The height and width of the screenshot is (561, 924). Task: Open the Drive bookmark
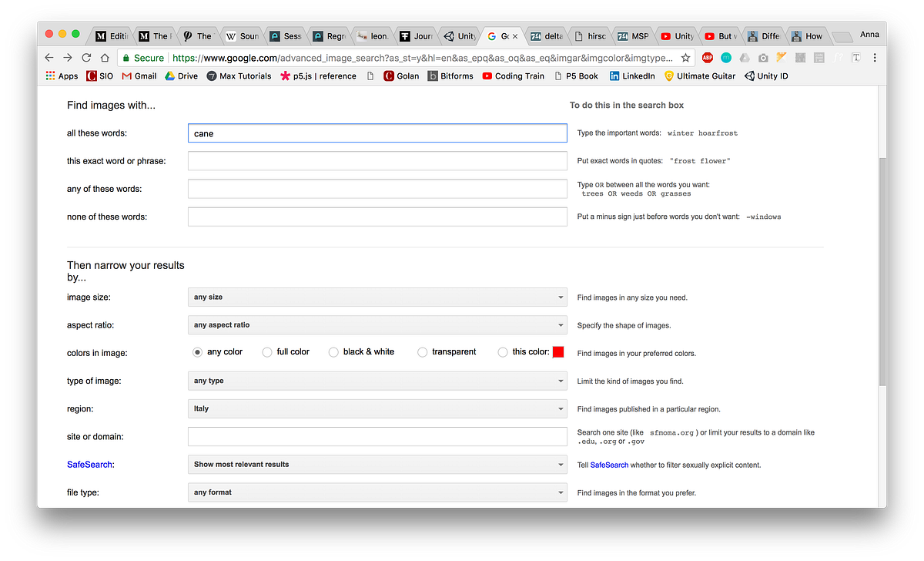(181, 76)
